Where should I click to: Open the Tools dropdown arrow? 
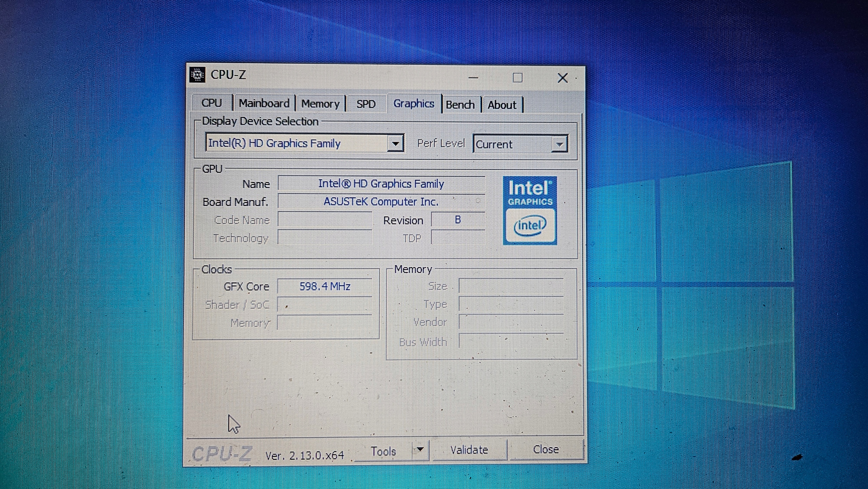(x=420, y=450)
